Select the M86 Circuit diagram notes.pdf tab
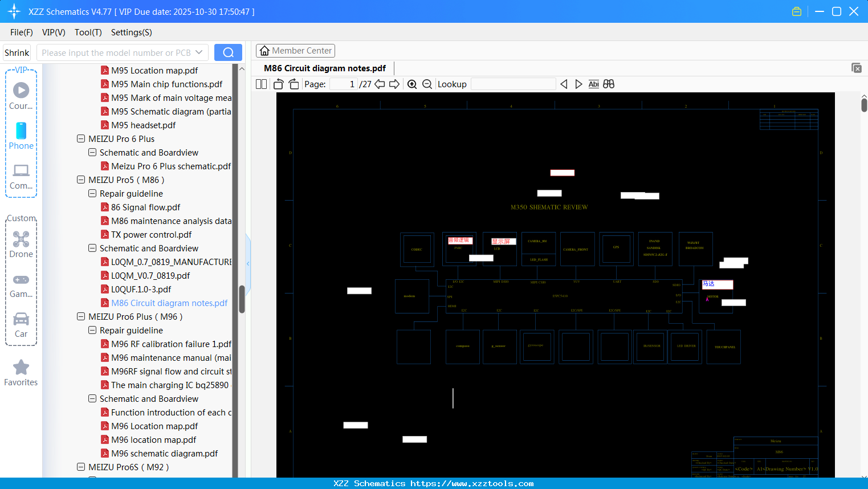The height and width of the screenshot is (489, 868). [x=325, y=68]
